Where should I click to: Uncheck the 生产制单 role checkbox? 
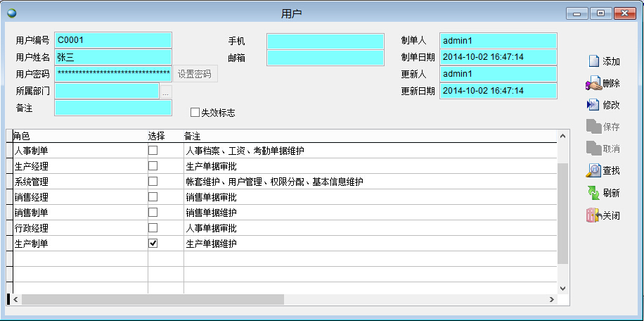[153, 243]
